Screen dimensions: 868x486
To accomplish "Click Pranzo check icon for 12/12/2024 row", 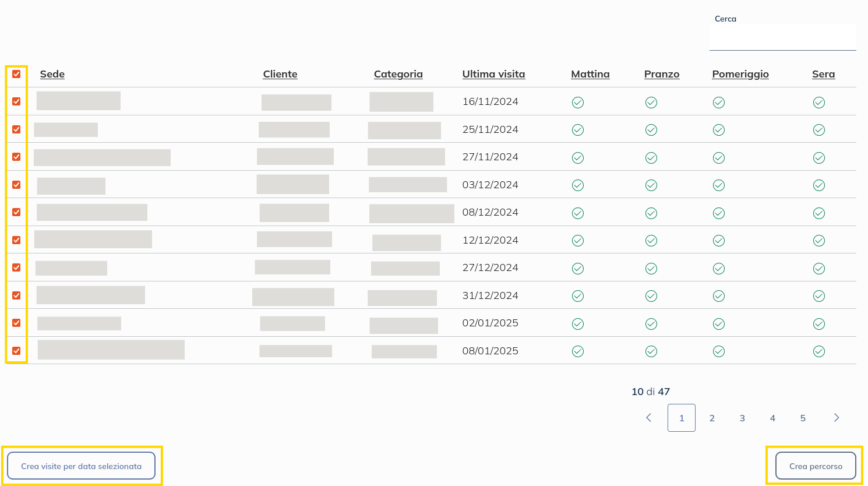I will (651, 241).
